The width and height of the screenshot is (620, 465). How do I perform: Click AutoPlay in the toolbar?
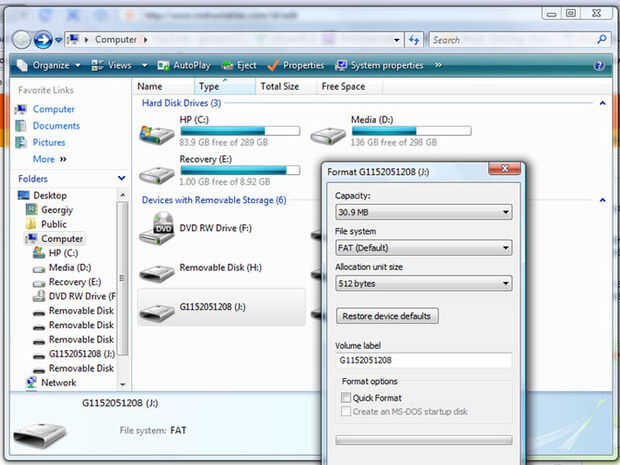[x=184, y=65]
